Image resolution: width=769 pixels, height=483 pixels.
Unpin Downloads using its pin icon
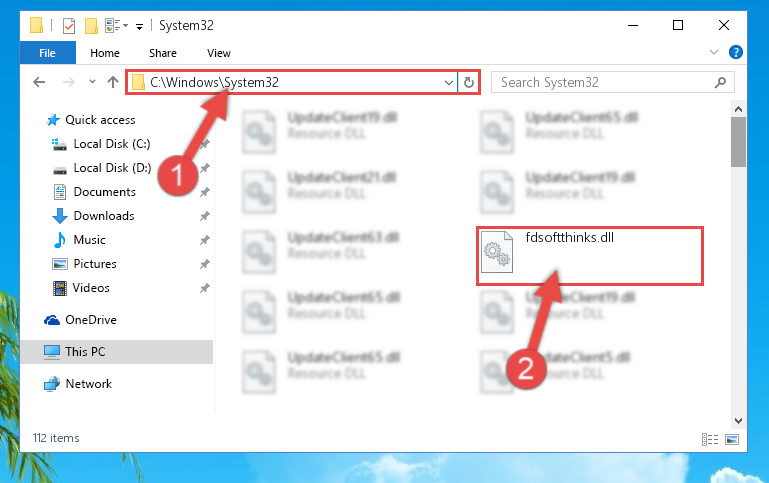coord(205,216)
